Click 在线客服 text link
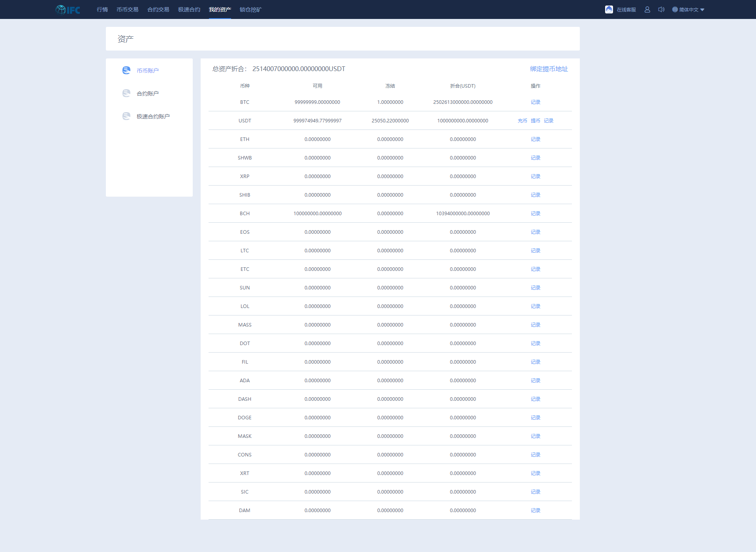Image resolution: width=756 pixels, height=552 pixels. 626,9
